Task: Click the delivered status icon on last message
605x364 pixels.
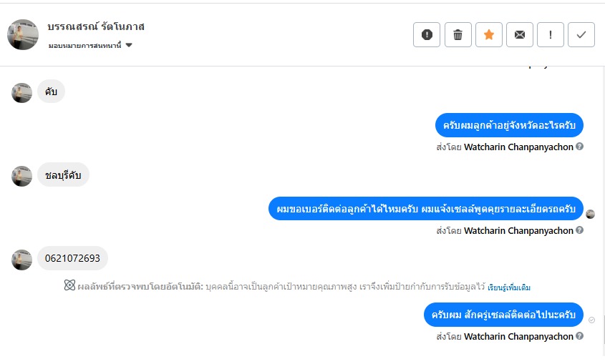Action: [591, 320]
